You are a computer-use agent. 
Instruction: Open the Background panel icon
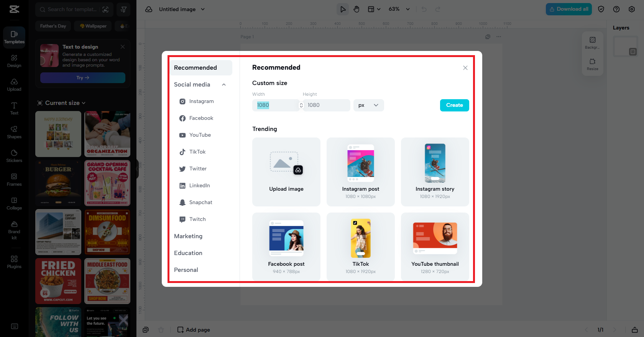coord(592,42)
